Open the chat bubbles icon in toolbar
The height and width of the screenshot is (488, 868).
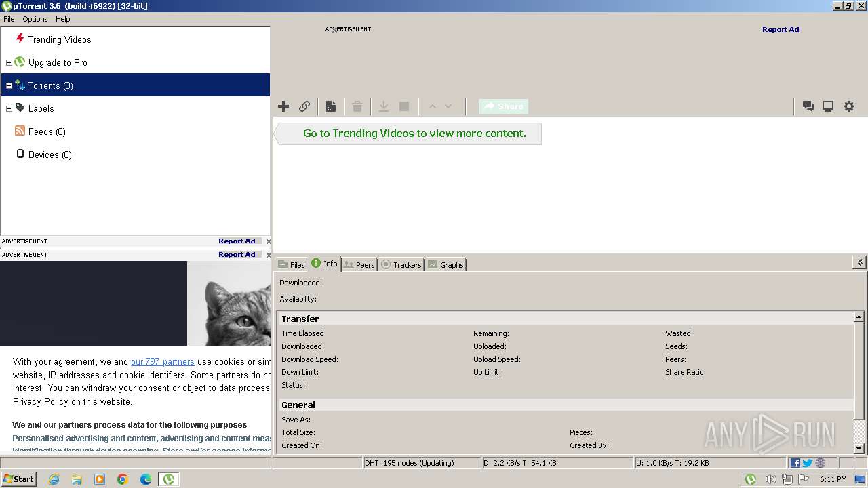coord(808,106)
